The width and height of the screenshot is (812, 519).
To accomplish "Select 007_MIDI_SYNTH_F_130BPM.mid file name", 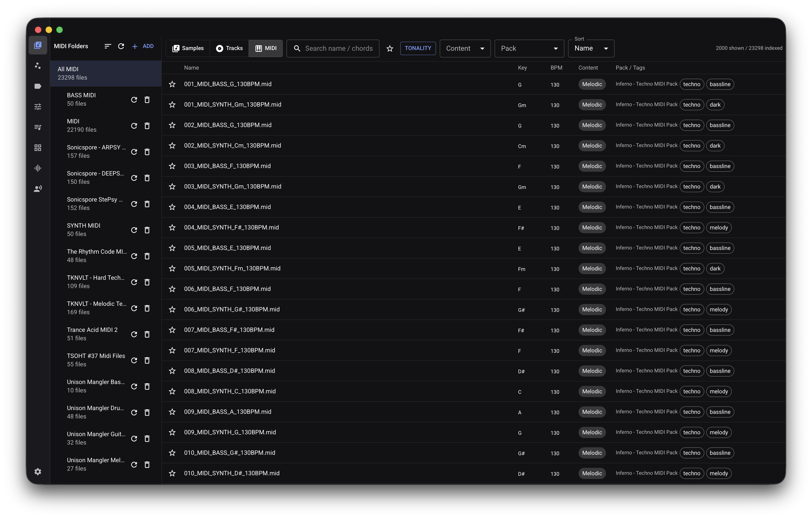I will pyautogui.click(x=230, y=350).
